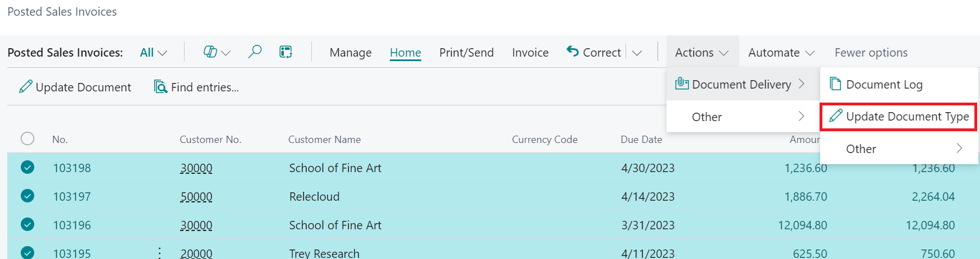This screenshot has height=259, width=980.
Task: Show more options for invoice 103195
Action: click(x=160, y=253)
